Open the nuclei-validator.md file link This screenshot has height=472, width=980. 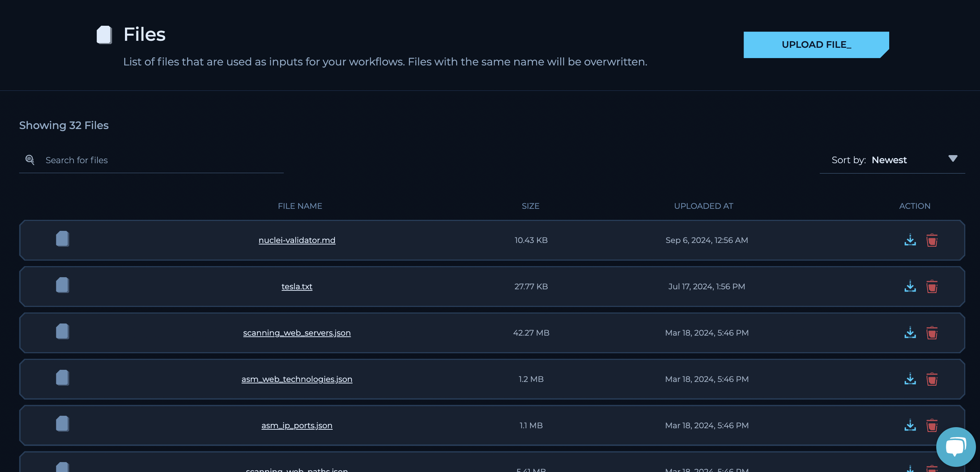pyautogui.click(x=297, y=240)
